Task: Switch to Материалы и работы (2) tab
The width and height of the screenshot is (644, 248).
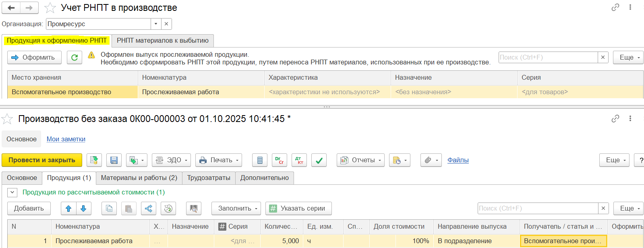Action: coord(139,178)
